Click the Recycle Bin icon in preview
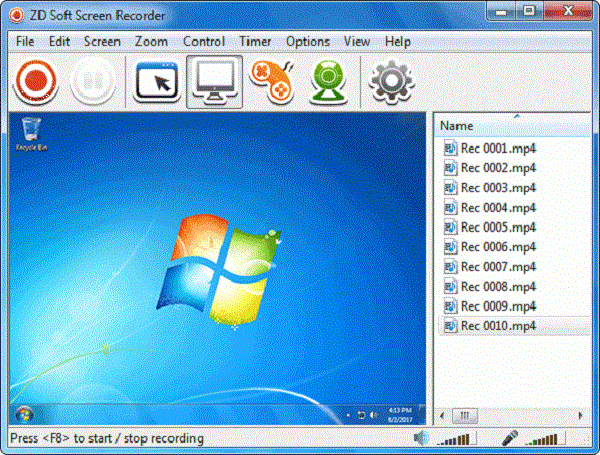The image size is (600, 455). click(x=31, y=134)
